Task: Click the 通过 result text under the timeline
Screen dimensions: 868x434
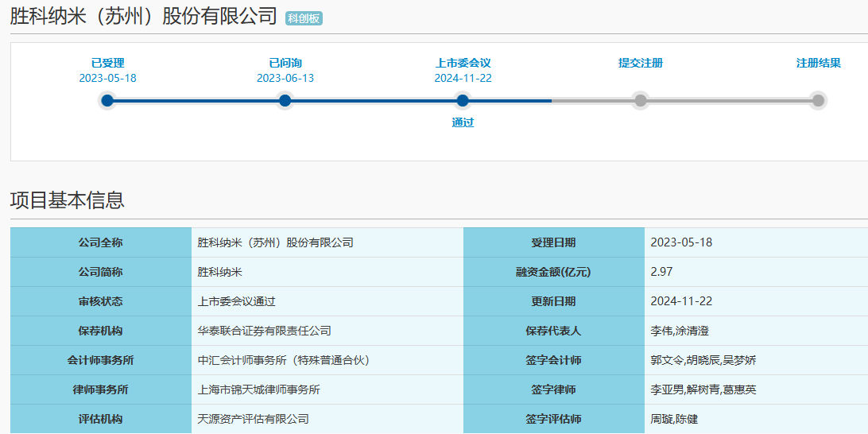Action: coord(463,122)
